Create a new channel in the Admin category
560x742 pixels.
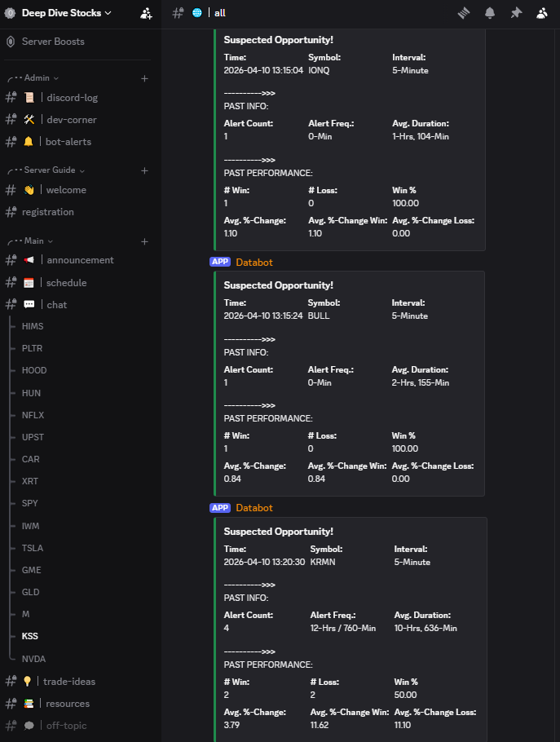click(x=144, y=78)
